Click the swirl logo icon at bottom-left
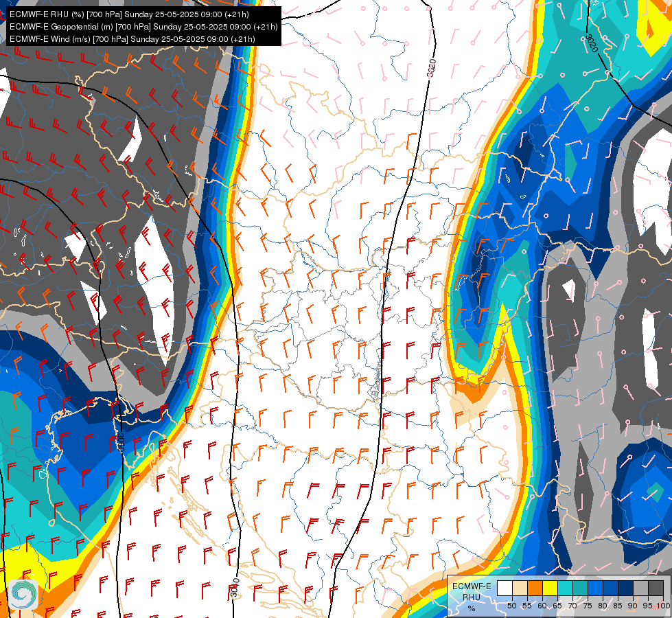The image size is (672, 618). pyautogui.click(x=23, y=594)
